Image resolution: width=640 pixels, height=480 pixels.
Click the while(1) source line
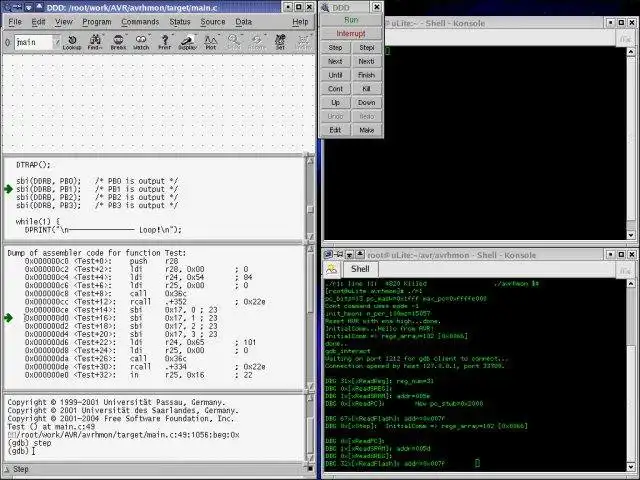[38, 222]
